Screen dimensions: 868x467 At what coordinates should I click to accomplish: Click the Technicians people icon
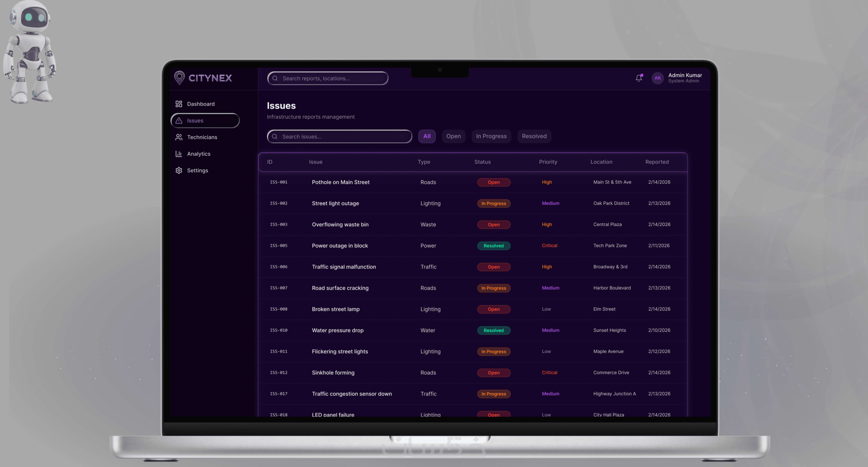(x=179, y=137)
